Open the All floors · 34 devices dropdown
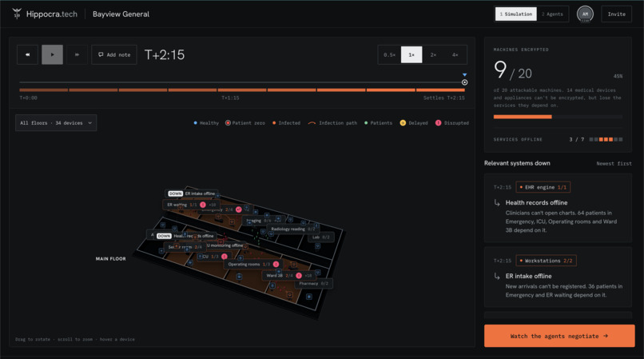 coord(56,123)
